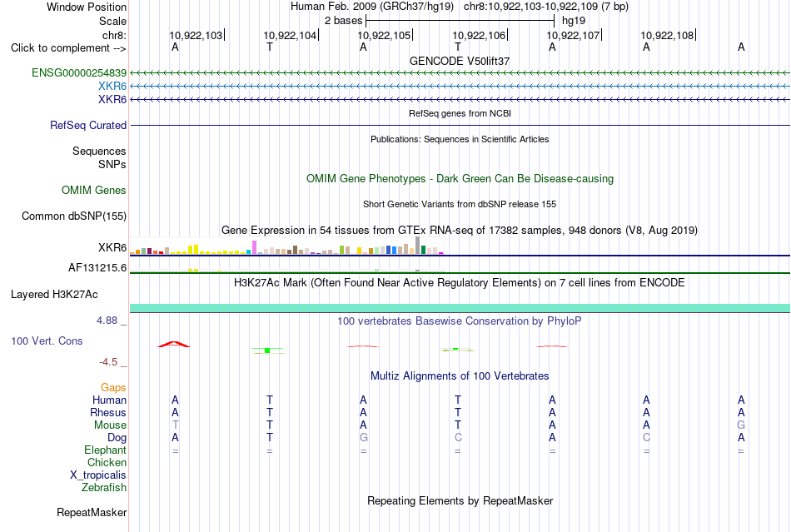Click the orange Gaps label
Viewport: 791px width, 532px height.
(113, 387)
